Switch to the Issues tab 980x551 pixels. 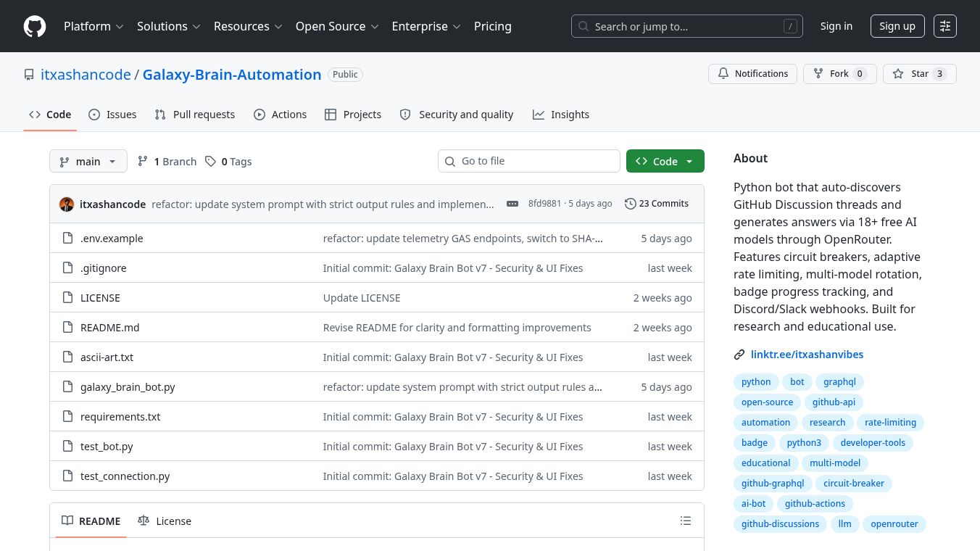click(112, 115)
